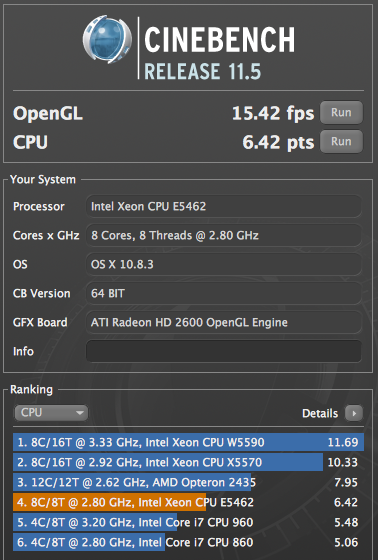
Task: Click the Details label in Ranking
Action: (x=320, y=413)
